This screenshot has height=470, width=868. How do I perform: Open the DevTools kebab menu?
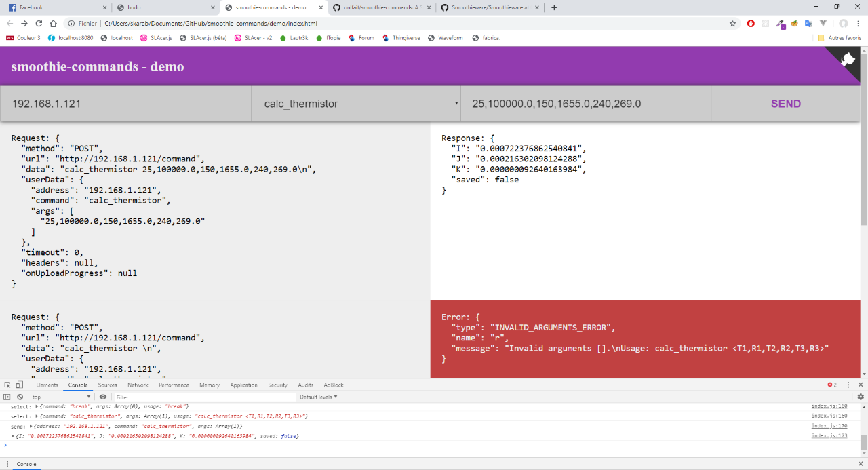(x=848, y=385)
